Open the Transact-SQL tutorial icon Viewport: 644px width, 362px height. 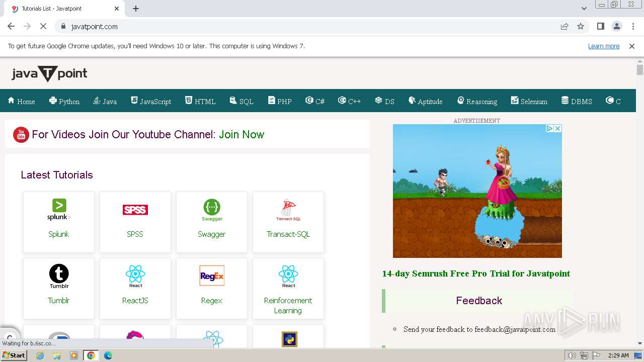288,210
